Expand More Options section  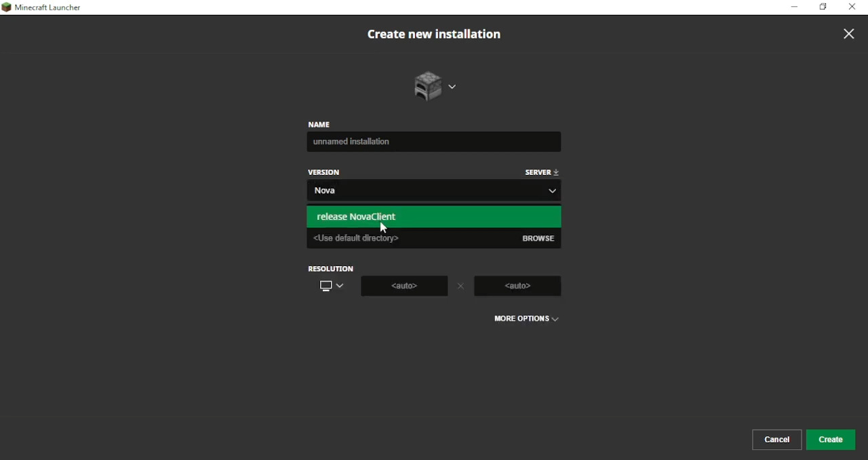click(527, 319)
